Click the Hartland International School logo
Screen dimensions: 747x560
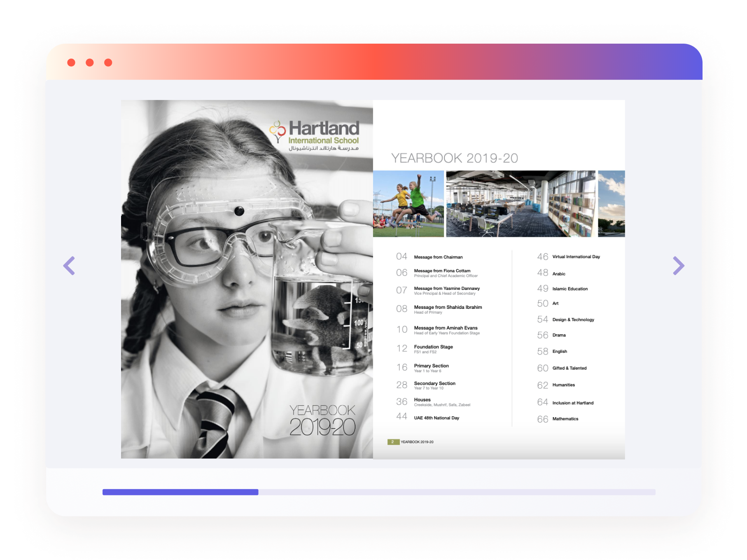(x=315, y=136)
